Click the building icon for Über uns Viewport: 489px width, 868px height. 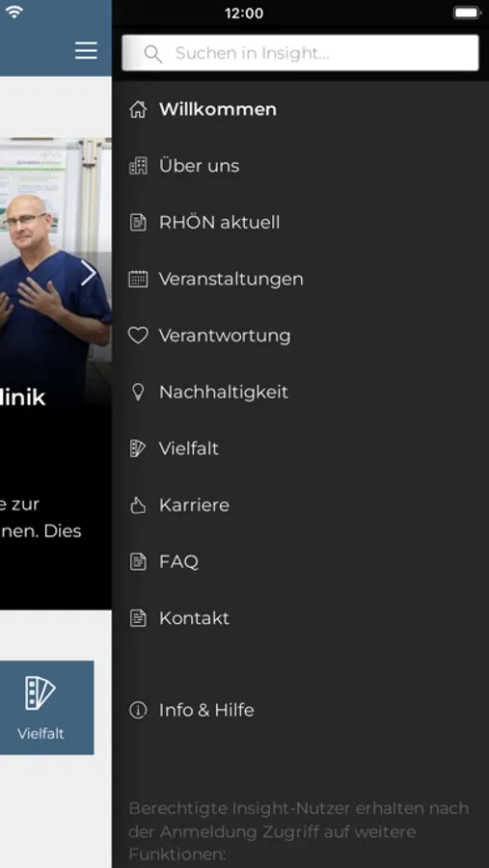tap(138, 166)
